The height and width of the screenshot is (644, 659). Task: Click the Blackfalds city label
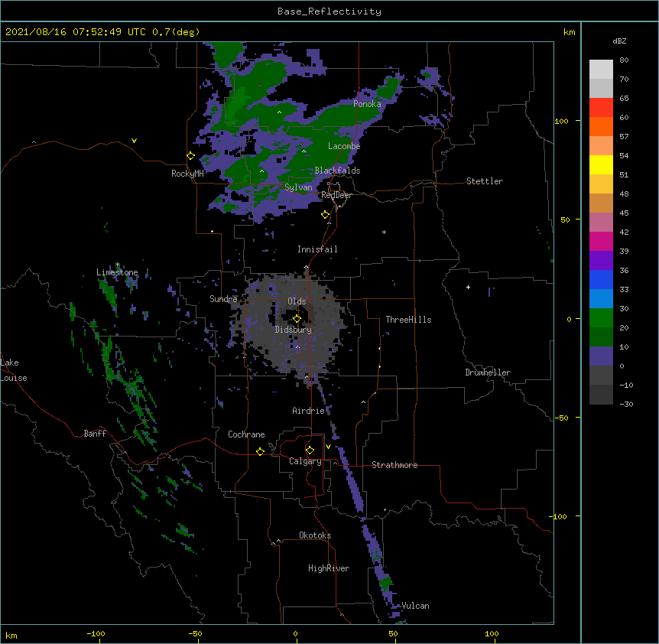337,171
